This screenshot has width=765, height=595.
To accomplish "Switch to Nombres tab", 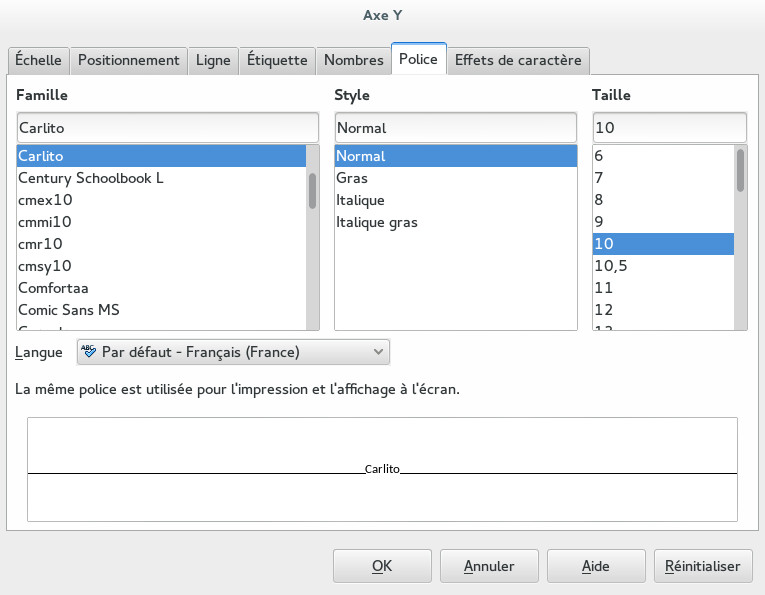I will (353, 60).
